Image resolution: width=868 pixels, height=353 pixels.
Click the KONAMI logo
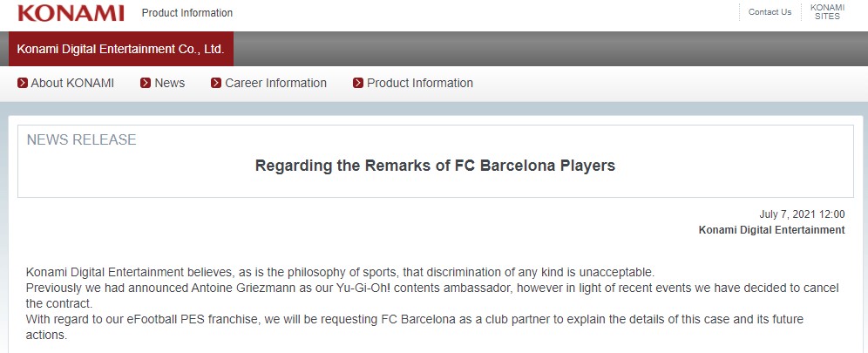(x=71, y=12)
